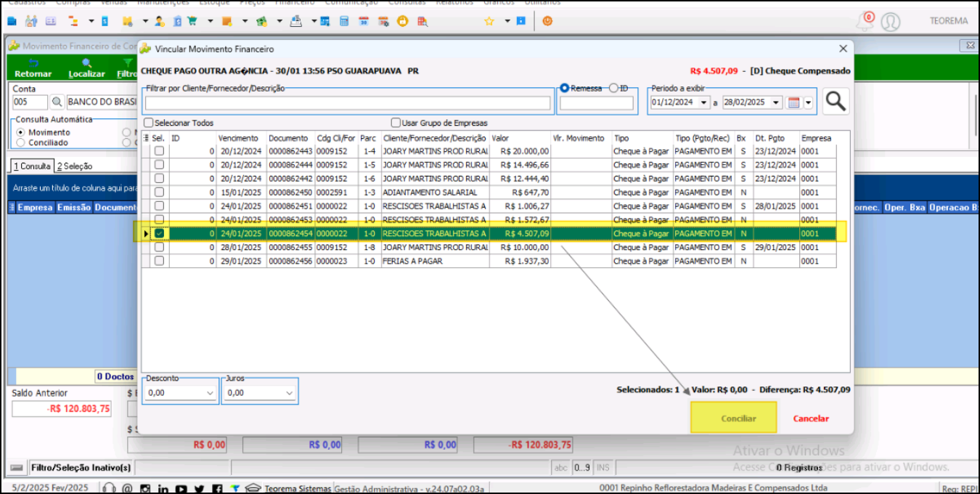This screenshot has height=494, width=980.
Task: Open the Juros combo box
Action: pyautogui.click(x=259, y=393)
